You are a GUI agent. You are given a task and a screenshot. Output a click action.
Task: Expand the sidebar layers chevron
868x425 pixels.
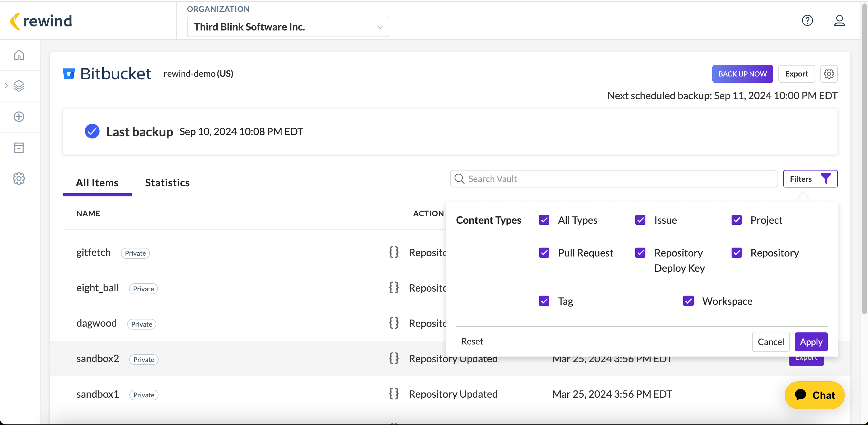tap(6, 86)
